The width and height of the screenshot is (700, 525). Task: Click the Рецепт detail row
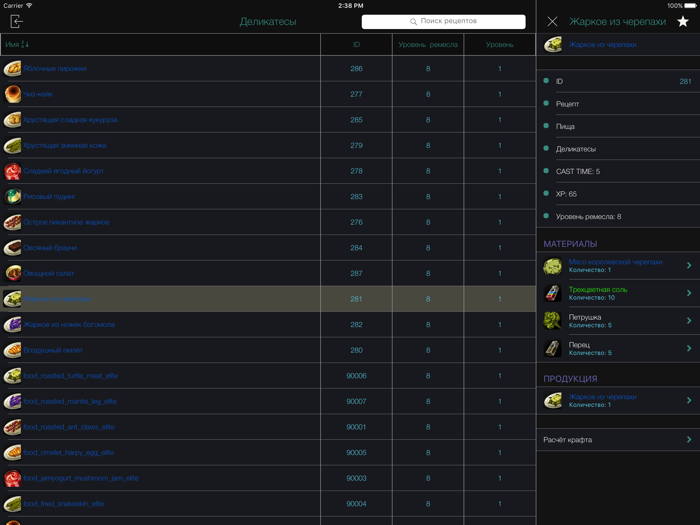(618, 104)
